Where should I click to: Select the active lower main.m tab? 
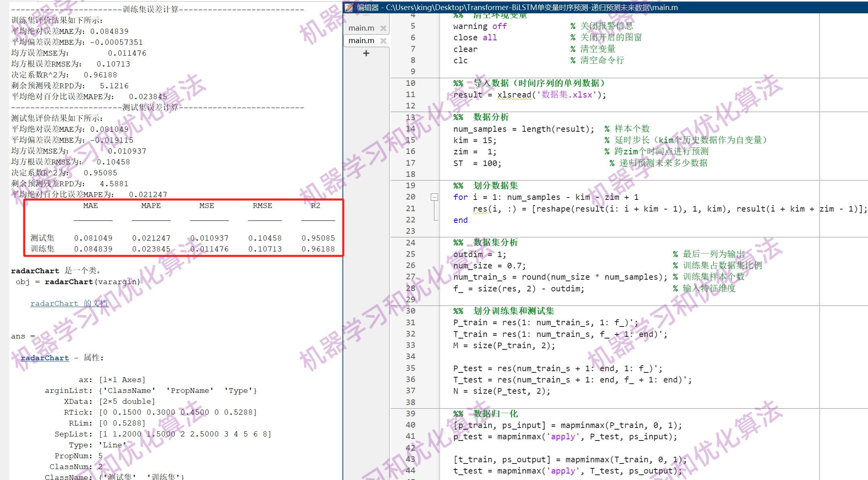pos(361,41)
